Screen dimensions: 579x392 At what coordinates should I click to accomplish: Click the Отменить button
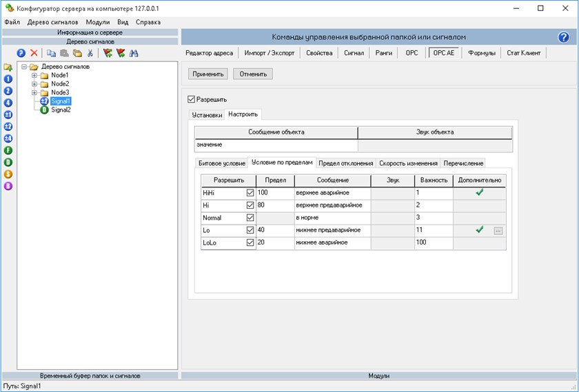253,74
